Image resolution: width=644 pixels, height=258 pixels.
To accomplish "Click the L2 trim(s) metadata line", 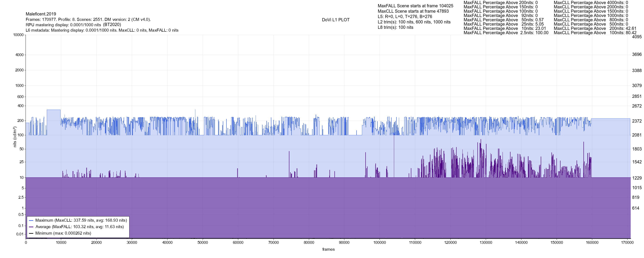I will 414,22.
